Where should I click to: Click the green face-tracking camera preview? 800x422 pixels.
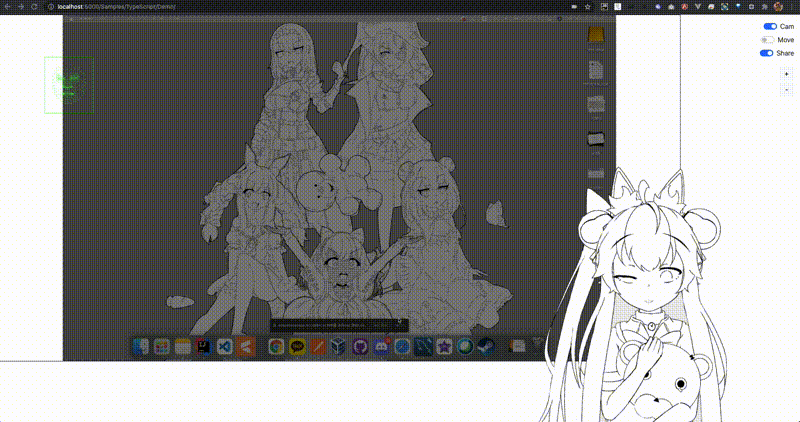click(69, 85)
